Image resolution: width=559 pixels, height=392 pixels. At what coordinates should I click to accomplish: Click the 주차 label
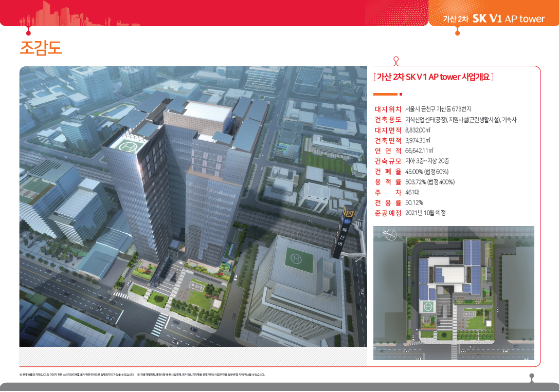(x=388, y=192)
